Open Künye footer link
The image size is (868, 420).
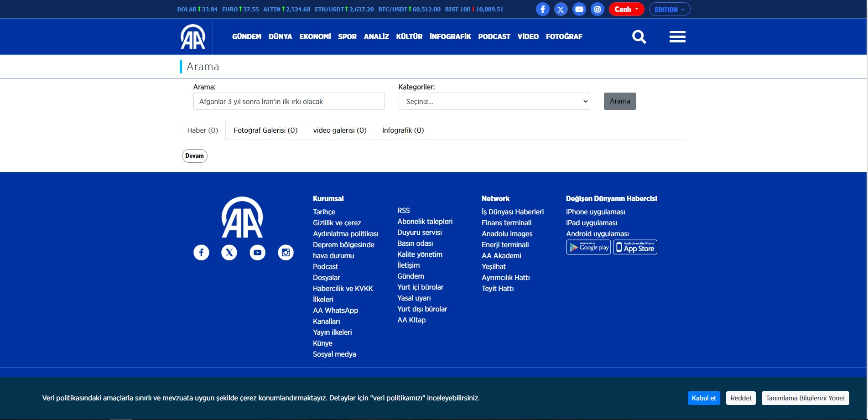322,343
